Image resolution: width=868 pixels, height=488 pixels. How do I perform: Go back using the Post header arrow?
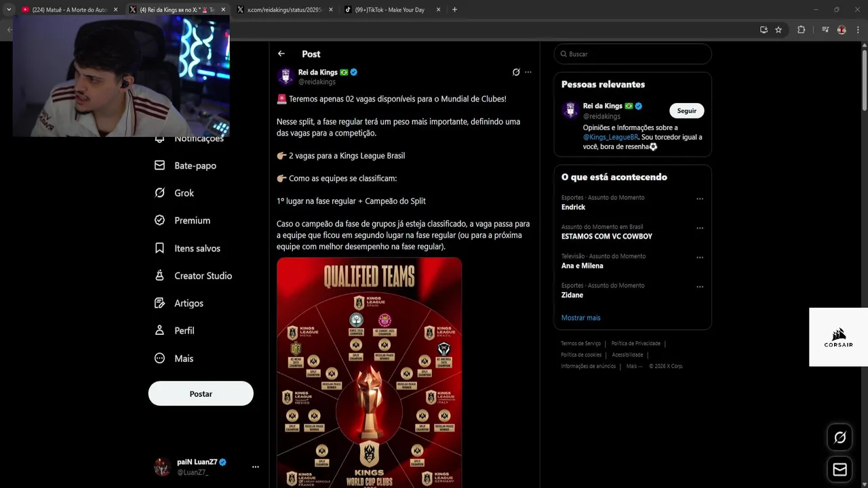[x=281, y=54]
